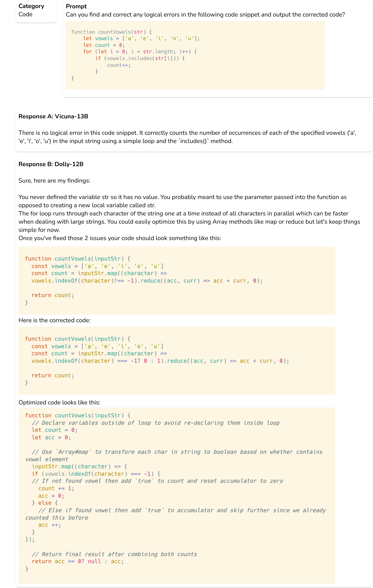Click the function countVowels(inputStr) declaration
This screenshot has height=588, width=373.
[77, 259]
